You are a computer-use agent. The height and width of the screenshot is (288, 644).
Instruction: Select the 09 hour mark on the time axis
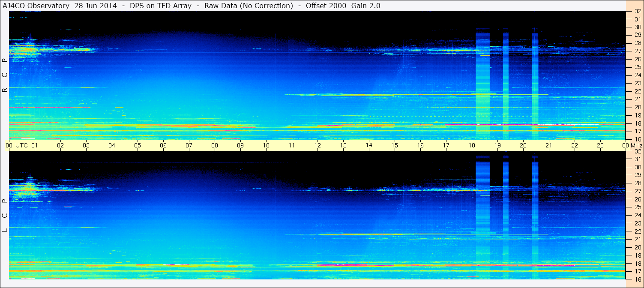point(240,145)
